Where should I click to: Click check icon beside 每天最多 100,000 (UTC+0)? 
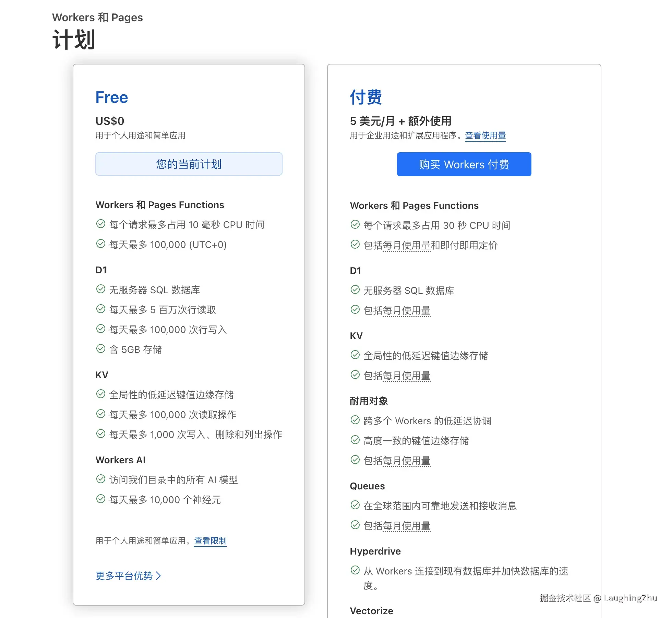[x=101, y=244]
